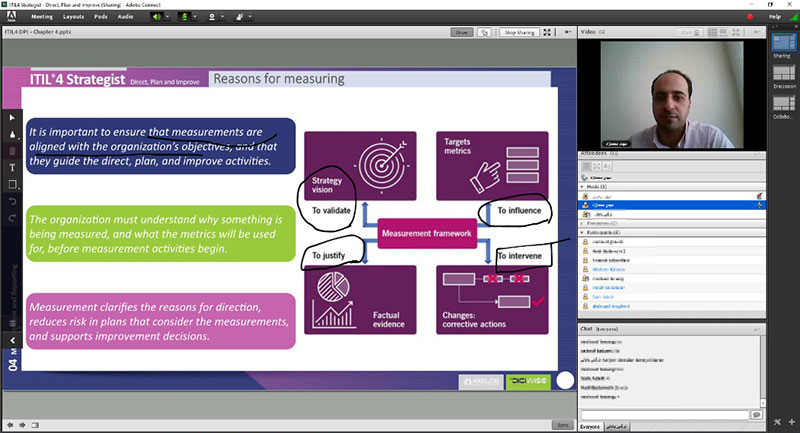Maximize the Video pod

(x=736, y=32)
